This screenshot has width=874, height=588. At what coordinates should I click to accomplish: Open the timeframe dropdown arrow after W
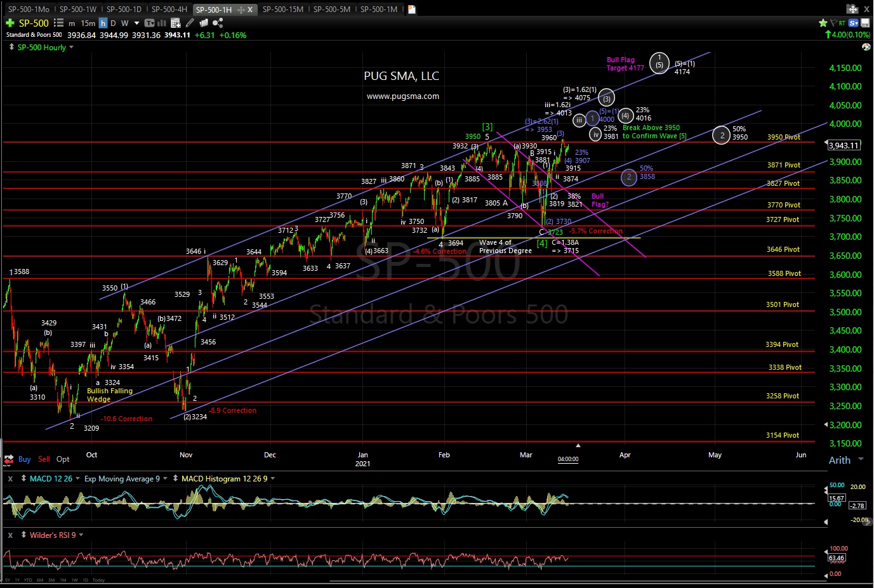[136, 23]
